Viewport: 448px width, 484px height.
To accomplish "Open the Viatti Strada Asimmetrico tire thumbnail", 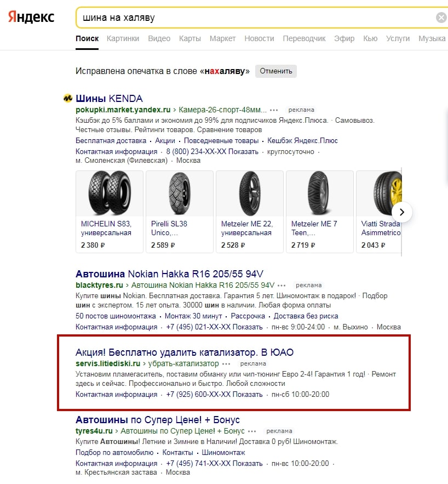I will click(x=379, y=193).
